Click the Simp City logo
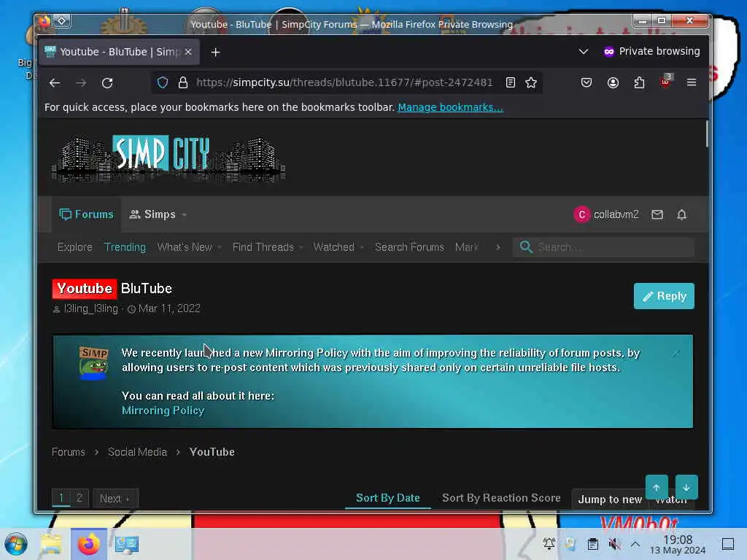 [169, 158]
